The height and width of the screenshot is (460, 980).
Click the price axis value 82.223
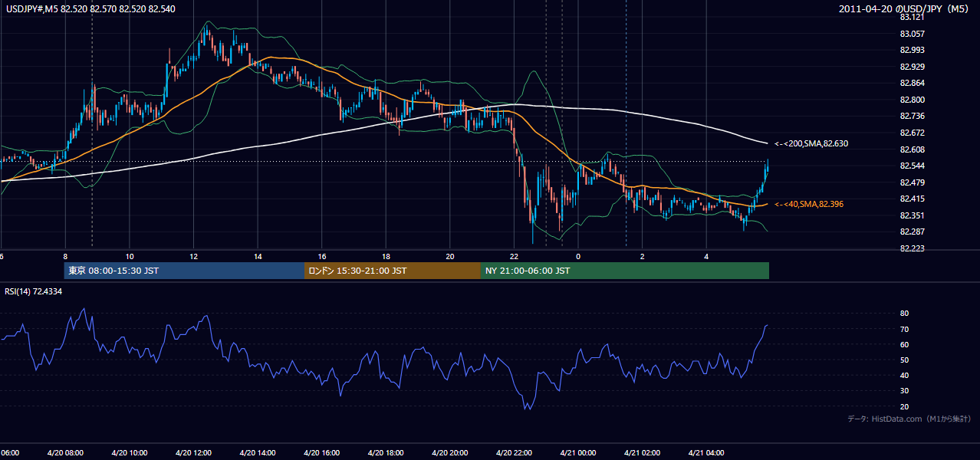[x=913, y=248]
